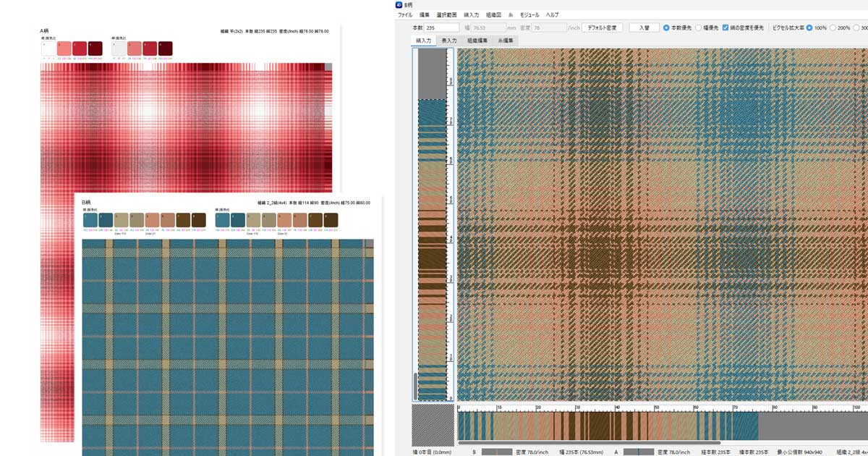Toggle the 緯の密度を優先 checkbox

tap(726, 28)
